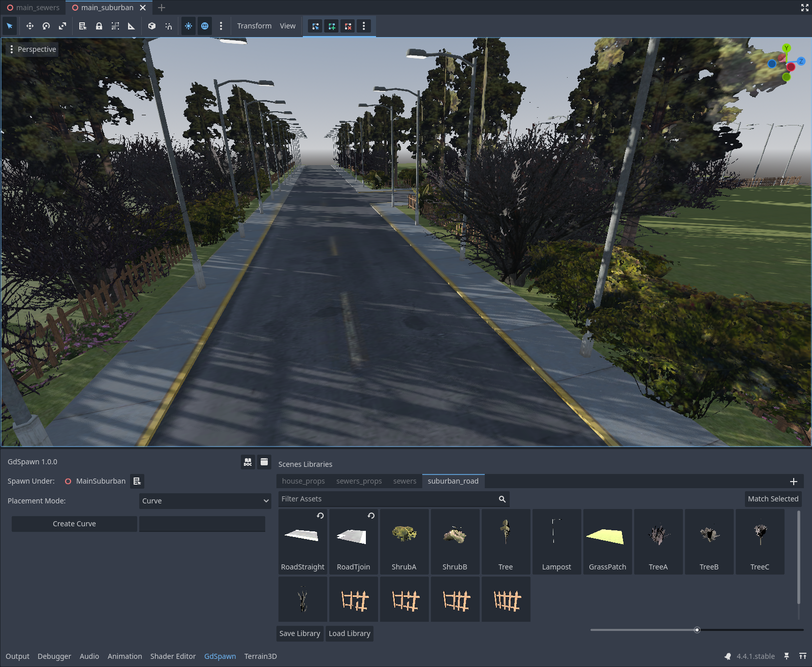The height and width of the screenshot is (667, 812).
Task: Open the sewers library tab
Action: click(x=405, y=481)
